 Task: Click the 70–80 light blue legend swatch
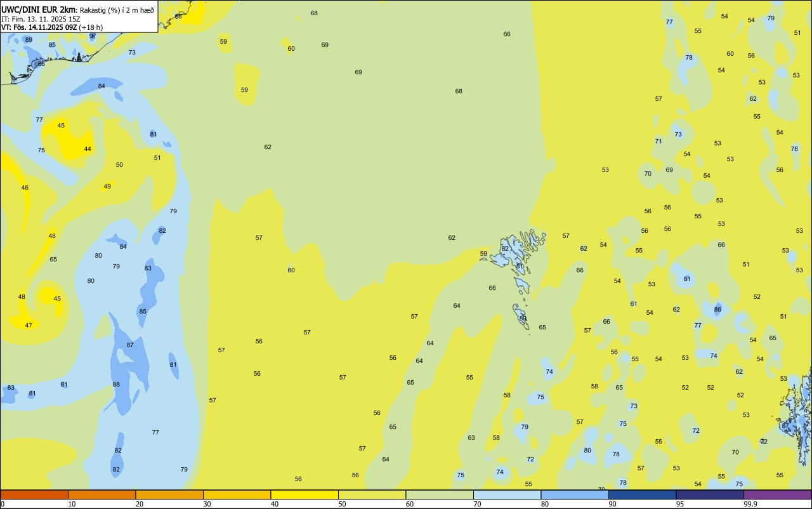pos(507,494)
